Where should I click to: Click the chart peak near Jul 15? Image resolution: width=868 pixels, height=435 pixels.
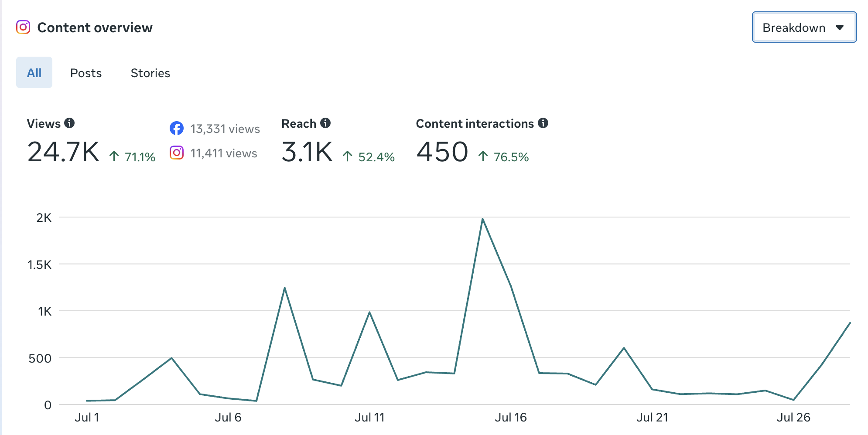[482, 218]
